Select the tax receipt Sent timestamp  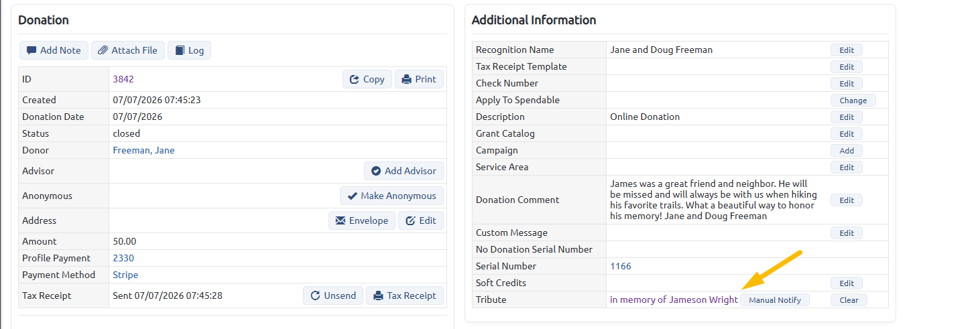168,295
